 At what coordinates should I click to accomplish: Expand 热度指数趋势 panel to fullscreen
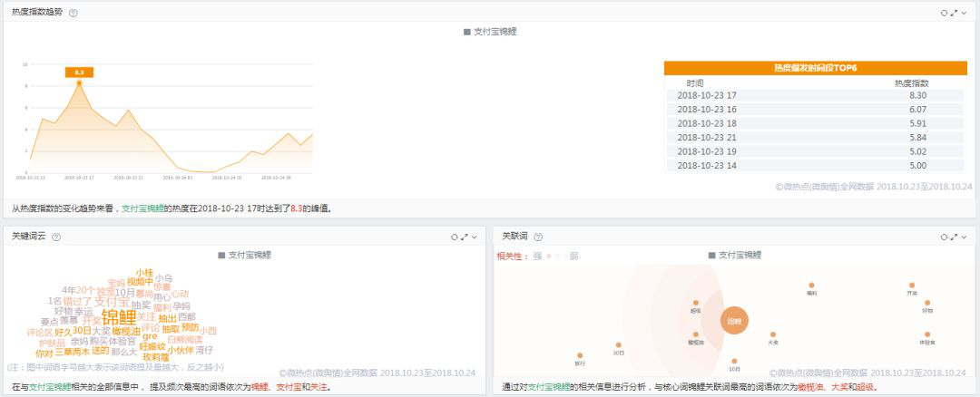pos(954,13)
